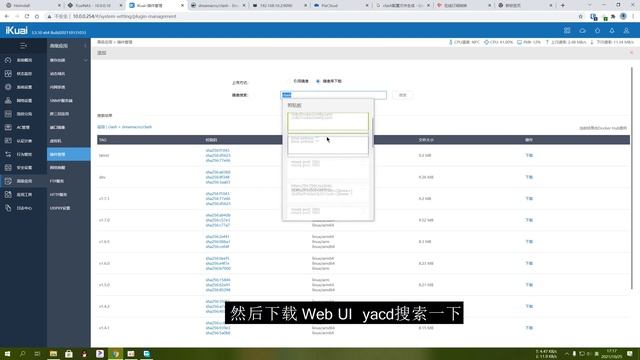This screenshot has width=640, height=360.
Task: Open a new browser tab with plus button
Action: point(562,5)
